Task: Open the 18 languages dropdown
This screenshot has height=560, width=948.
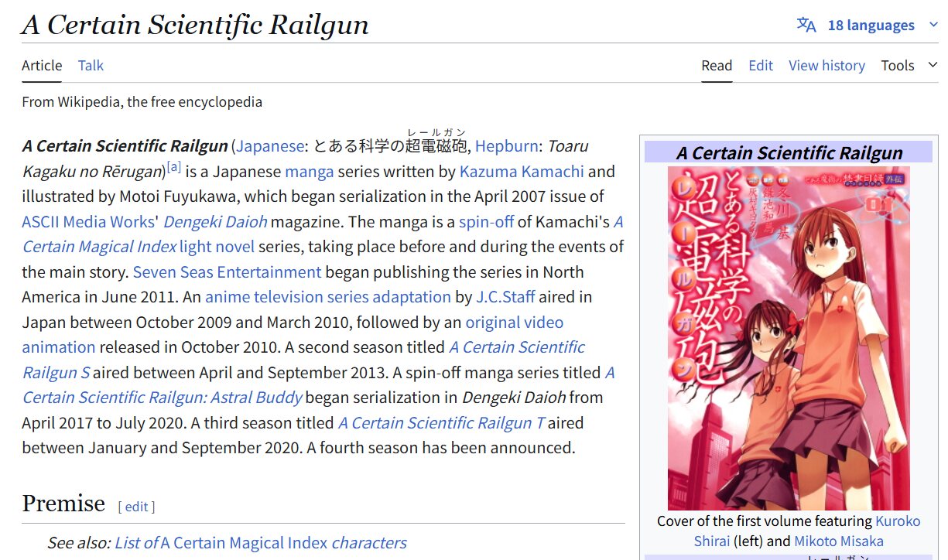Action: [x=871, y=25]
